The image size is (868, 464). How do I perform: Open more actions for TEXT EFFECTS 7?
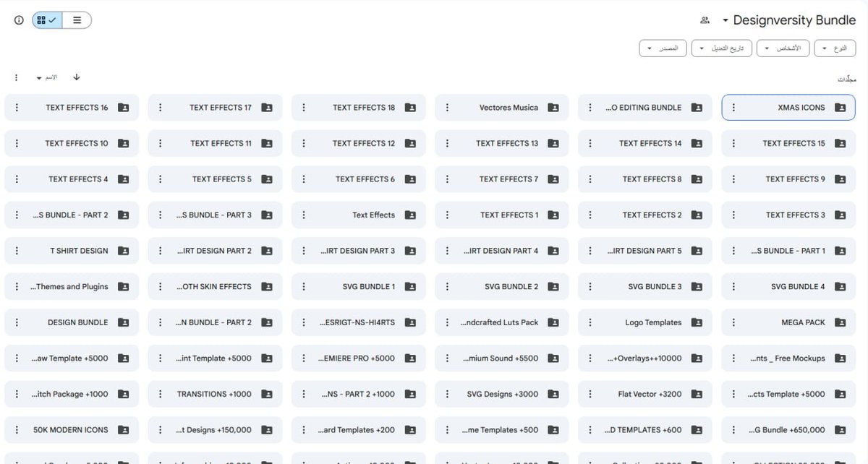[x=447, y=179]
